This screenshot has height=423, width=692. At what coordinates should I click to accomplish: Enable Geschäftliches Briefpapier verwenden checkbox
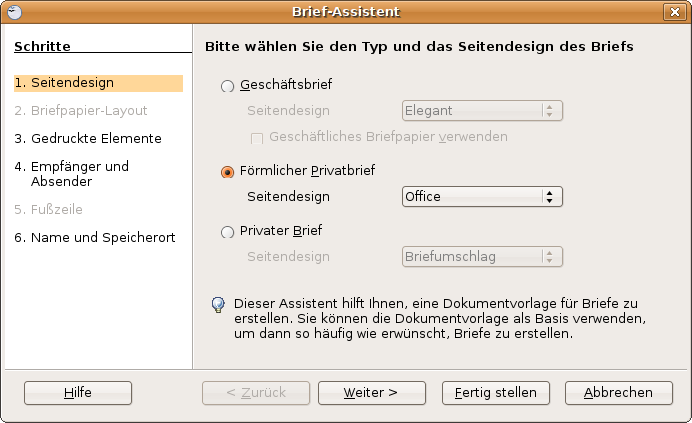pyautogui.click(x=256, y=138)
